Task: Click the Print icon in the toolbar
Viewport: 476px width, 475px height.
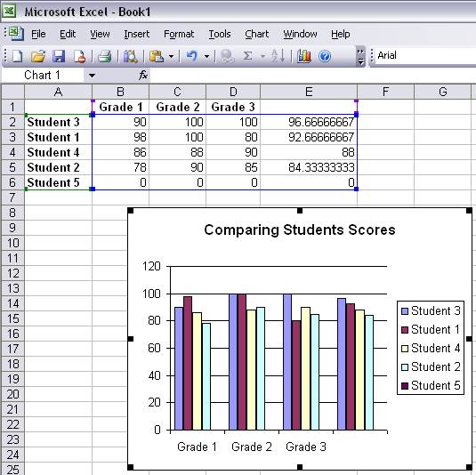Action: [x=105, y=56]
